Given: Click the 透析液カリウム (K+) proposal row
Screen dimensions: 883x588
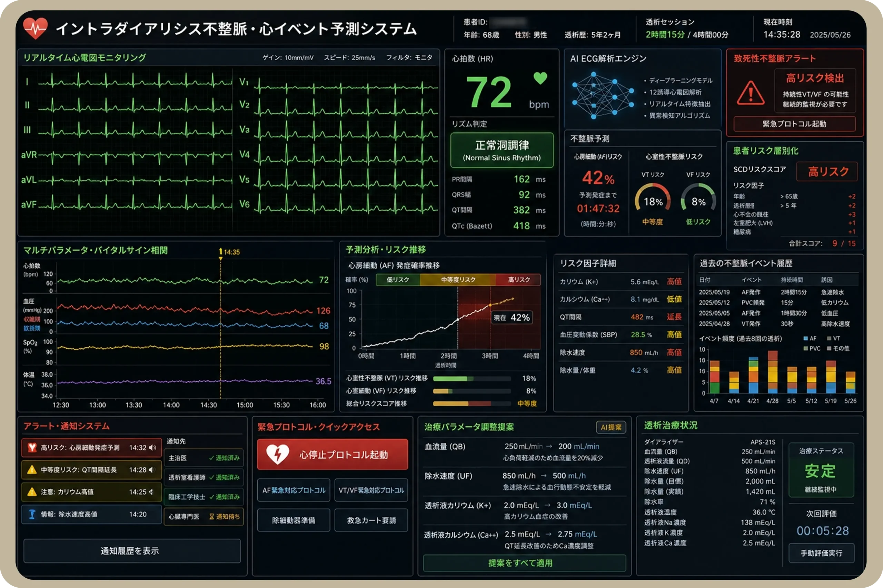Looking at the screenshot, I should (x=525, y=510).
